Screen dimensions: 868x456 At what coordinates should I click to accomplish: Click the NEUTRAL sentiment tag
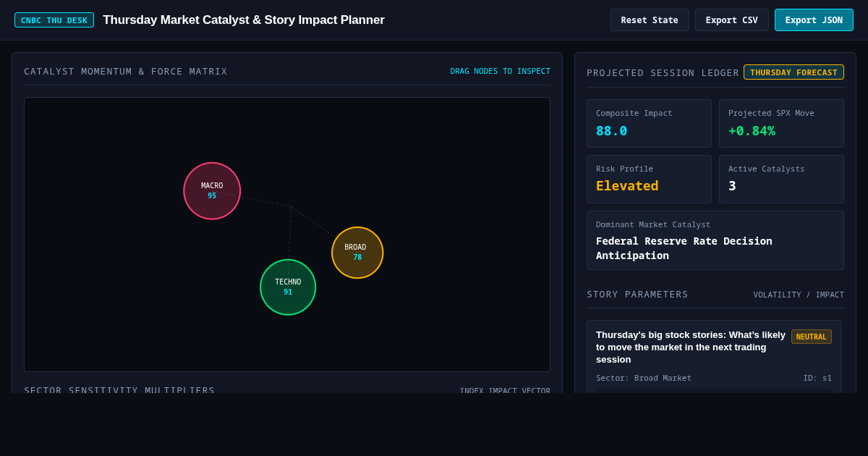(811, 337)
